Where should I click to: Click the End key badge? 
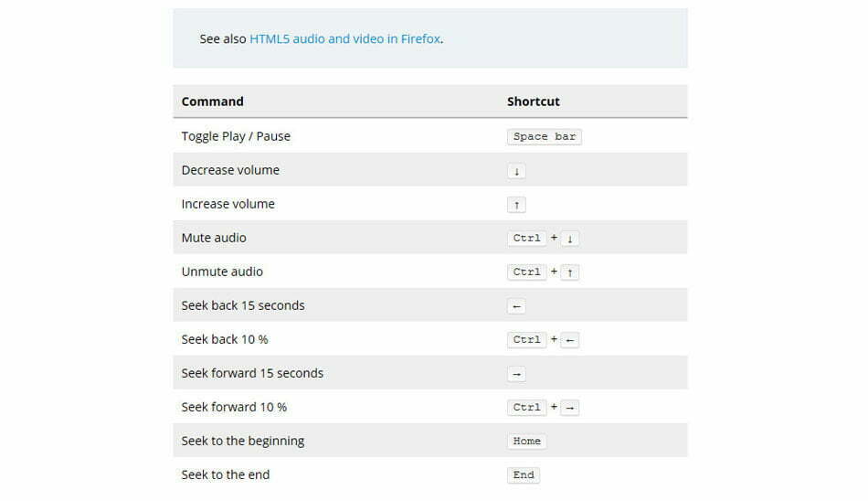click(x=524, y=475)
